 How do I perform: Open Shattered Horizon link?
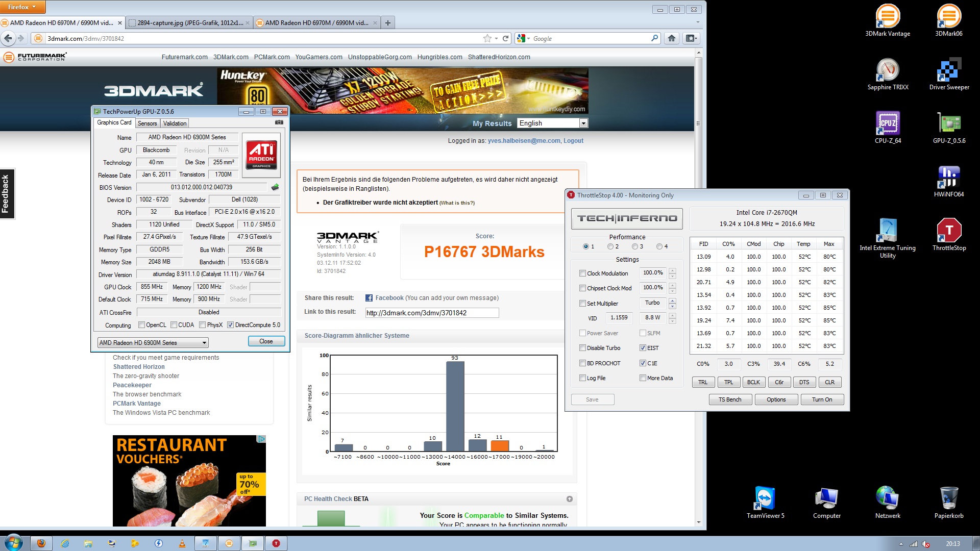pos(139,367)
